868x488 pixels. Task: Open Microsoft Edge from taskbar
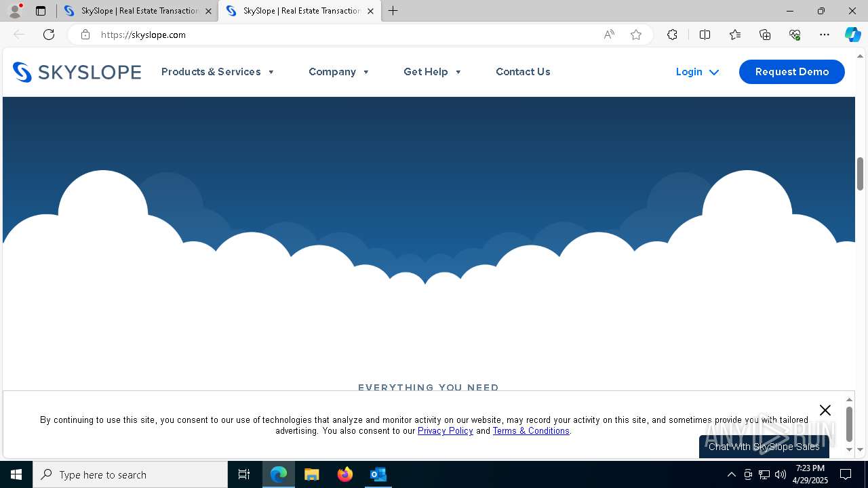click(279, 474)
